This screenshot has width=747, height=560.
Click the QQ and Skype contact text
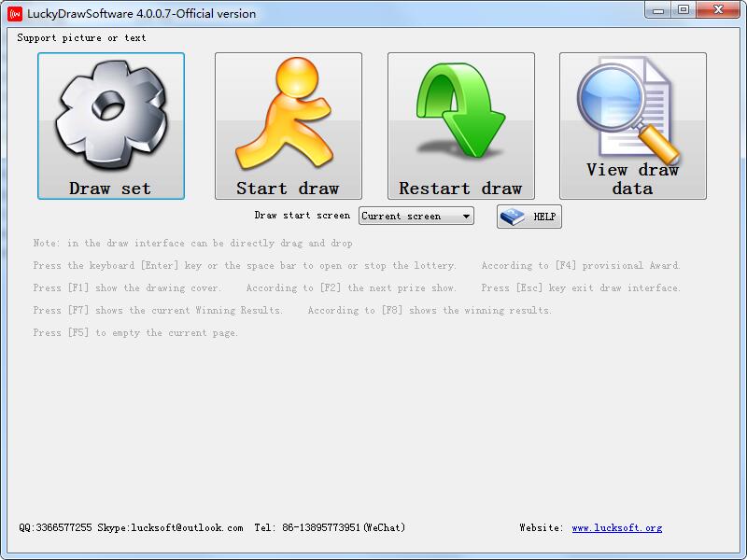(x=131, y=527)
